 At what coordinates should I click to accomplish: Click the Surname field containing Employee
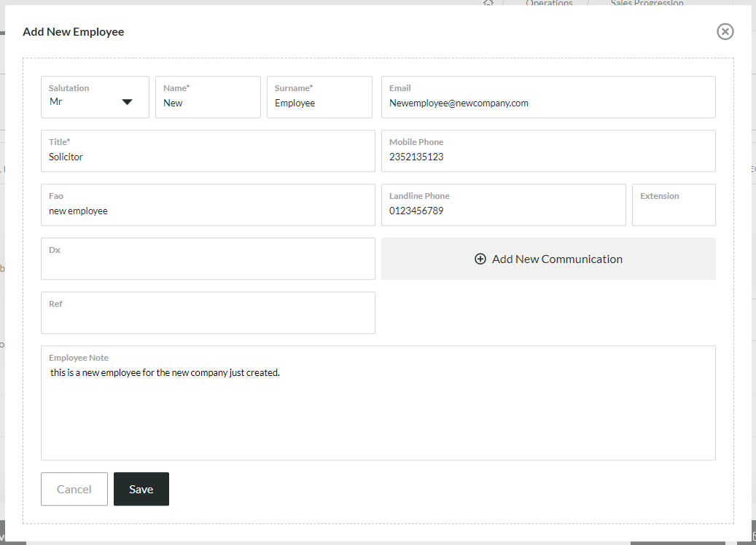pos(319,97)
